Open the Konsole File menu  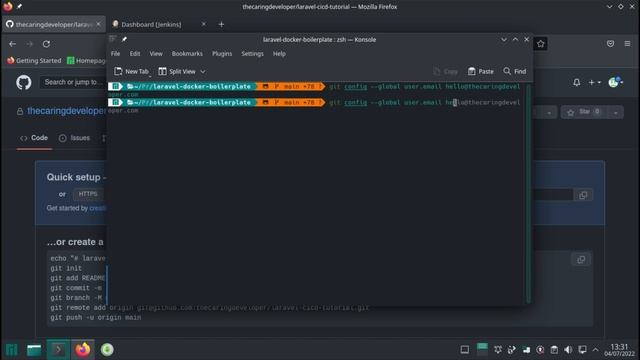tap(116, 54)
